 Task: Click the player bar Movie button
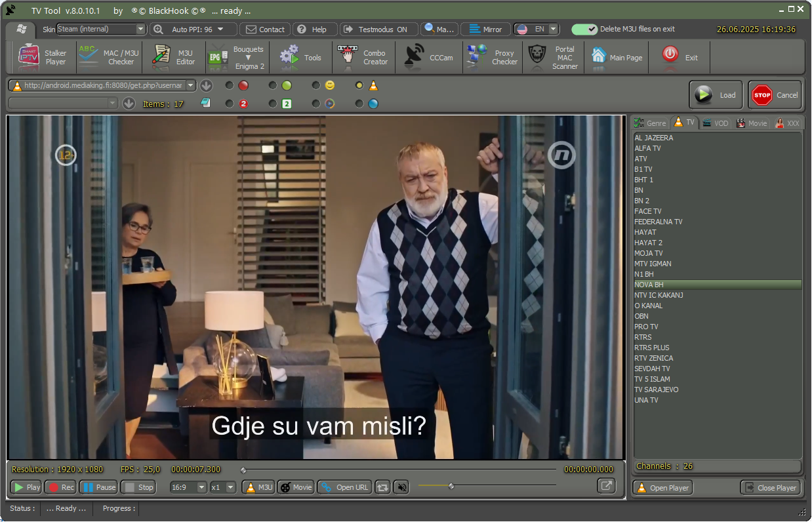click(x=296, y=487)
